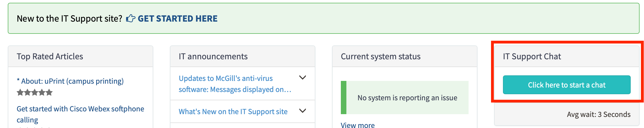This screenshot has height=128, width=644.
Task: Click the Avg wait: 3 Seconds text
Action: (x=599, y=114)
